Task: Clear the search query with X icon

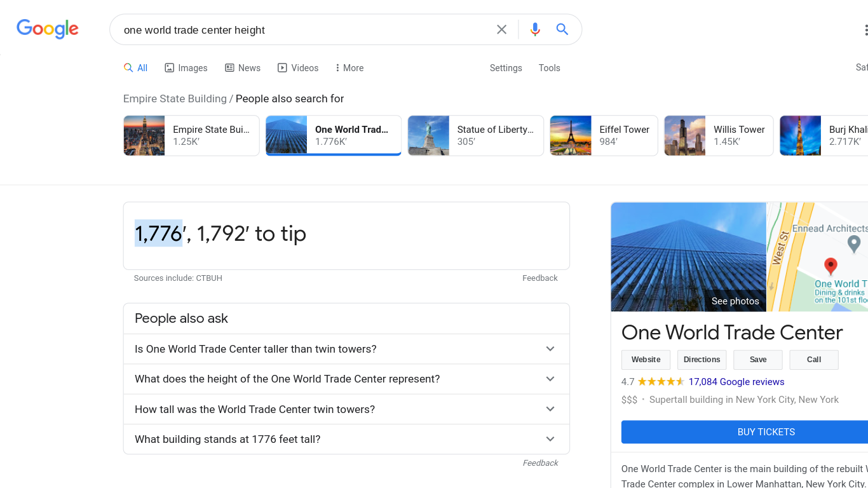Action: click(501, 29)
